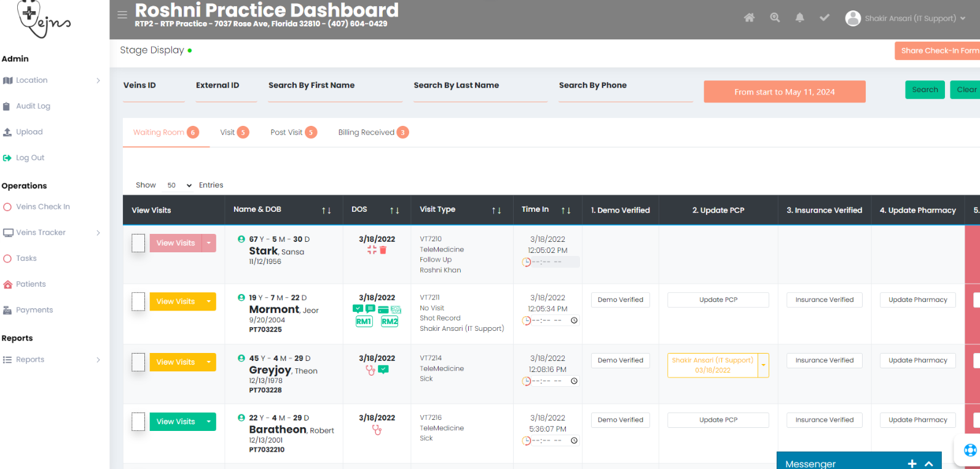Select the checkbox for Sansa Stark's row
Image resolution: width=980 pixels, height=469 pixels.
(x=139, y=243)
